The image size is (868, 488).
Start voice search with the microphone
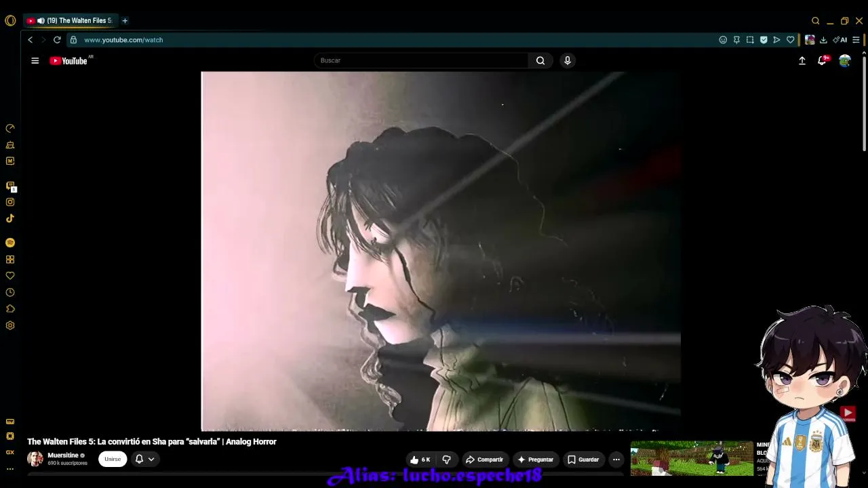[x=568, y=60]
